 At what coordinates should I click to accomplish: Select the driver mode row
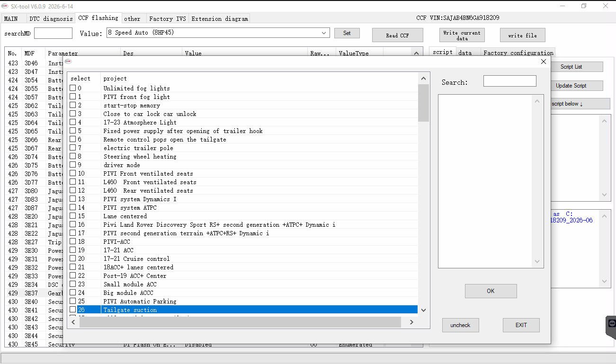click(x=243, y=165)
